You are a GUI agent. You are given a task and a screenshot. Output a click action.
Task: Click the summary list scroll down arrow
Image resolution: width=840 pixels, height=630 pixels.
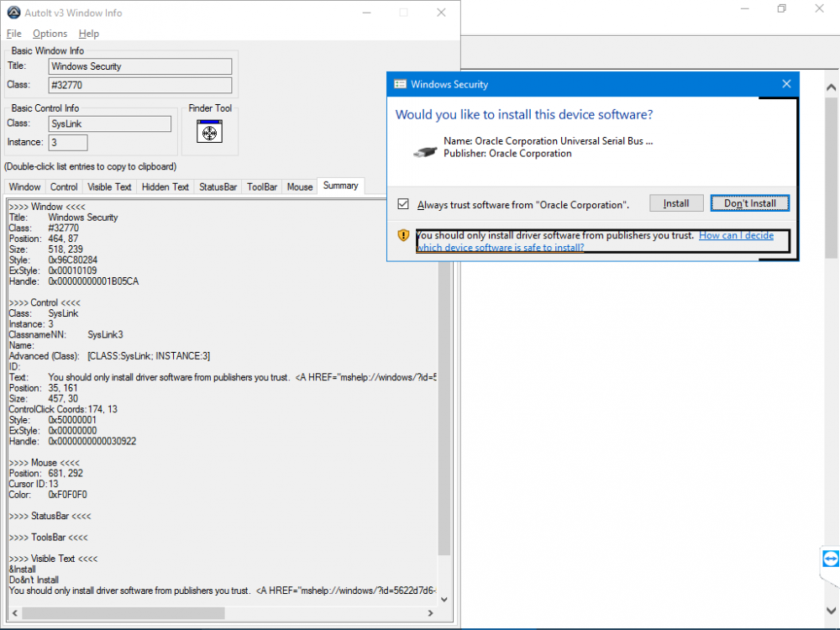coord(444,600)
